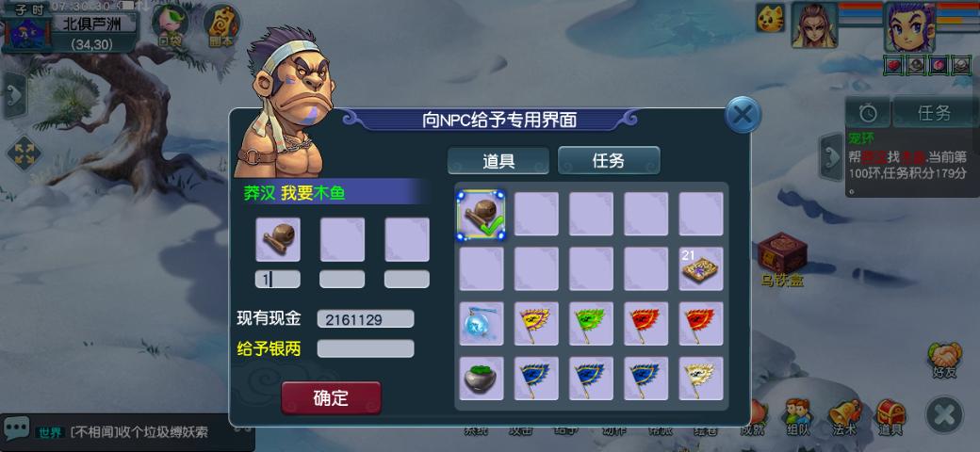Click the 任务 button in the right panel

coord(935,112)
